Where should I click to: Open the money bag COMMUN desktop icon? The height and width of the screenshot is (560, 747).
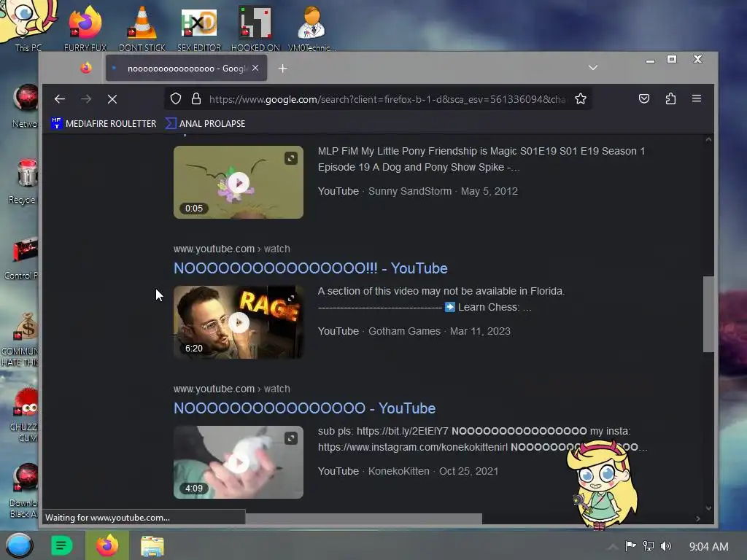tap(20, 340)
